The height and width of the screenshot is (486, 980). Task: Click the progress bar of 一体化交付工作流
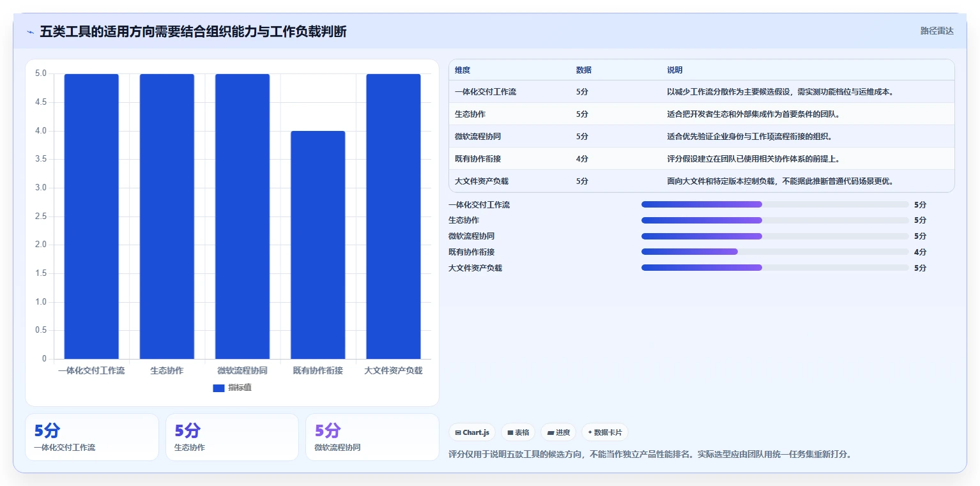(775, 204)
